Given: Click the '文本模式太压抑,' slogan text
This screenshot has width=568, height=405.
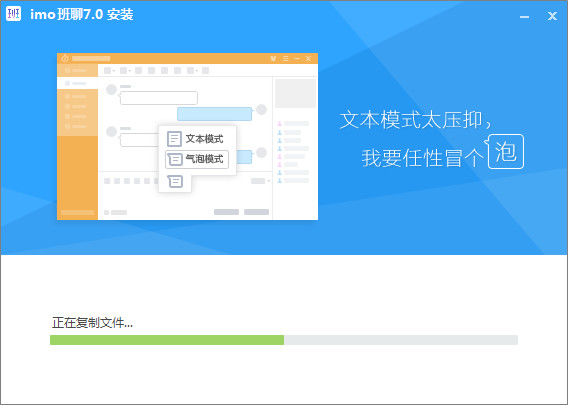Looking at the screenshot, I should coord(416,120).
